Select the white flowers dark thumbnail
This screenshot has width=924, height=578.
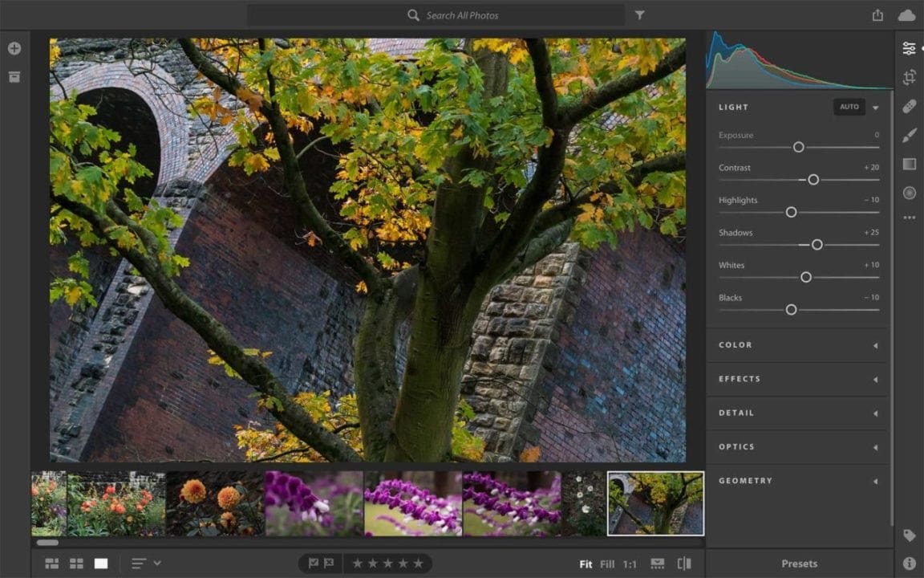coord(583,503)
